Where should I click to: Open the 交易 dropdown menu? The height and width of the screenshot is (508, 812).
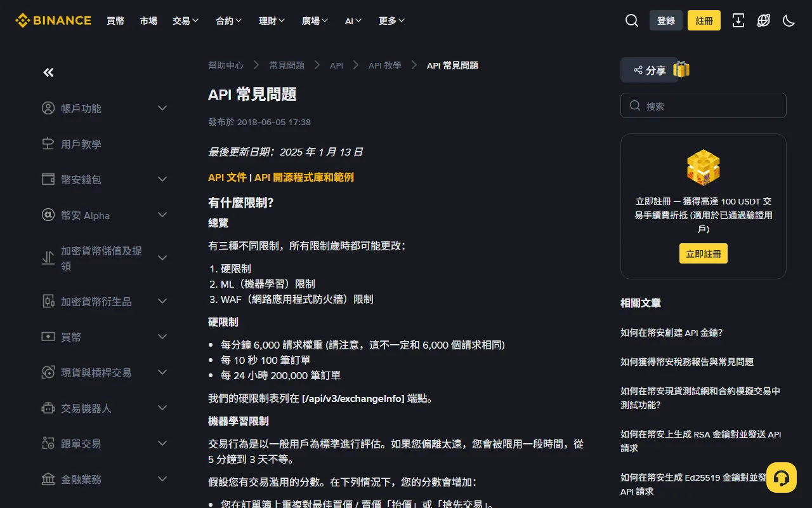tap(186, 20)
